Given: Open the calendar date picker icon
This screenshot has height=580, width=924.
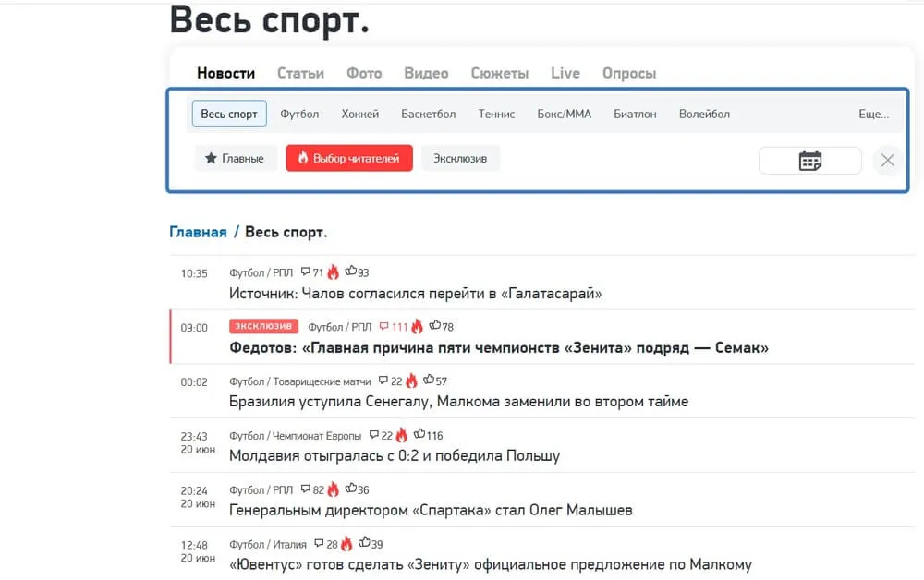Looking at the screenshot, I should (x=809, y=160).
